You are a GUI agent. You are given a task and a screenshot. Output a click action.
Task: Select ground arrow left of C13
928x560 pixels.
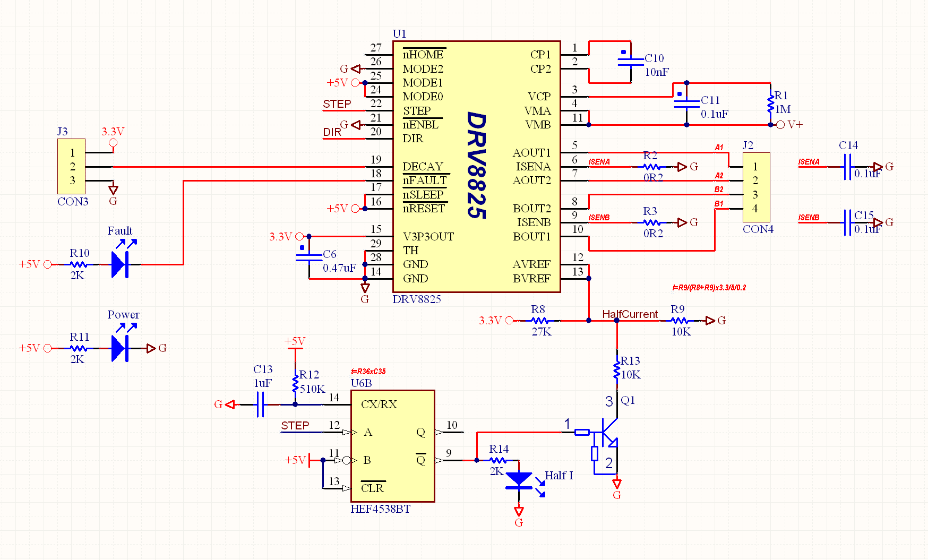point(230,404)
